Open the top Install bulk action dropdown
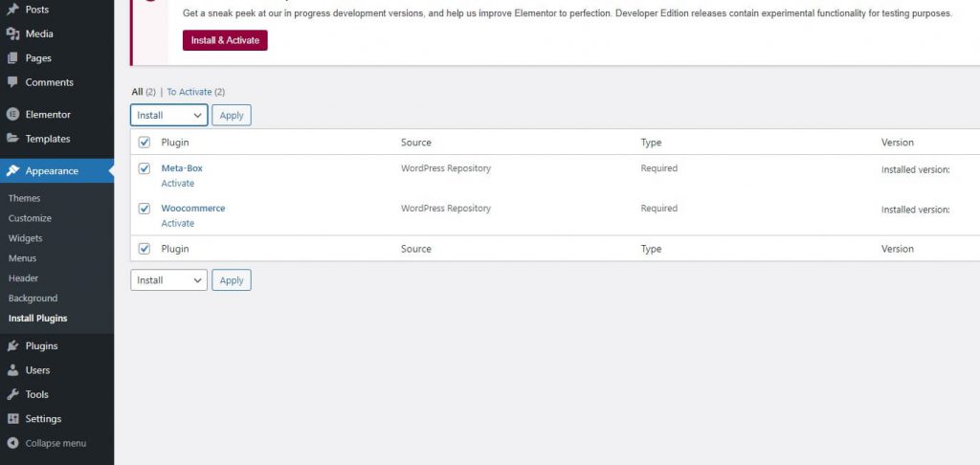The height and width of the screenshot is (465, 980). tap(168, 116)
